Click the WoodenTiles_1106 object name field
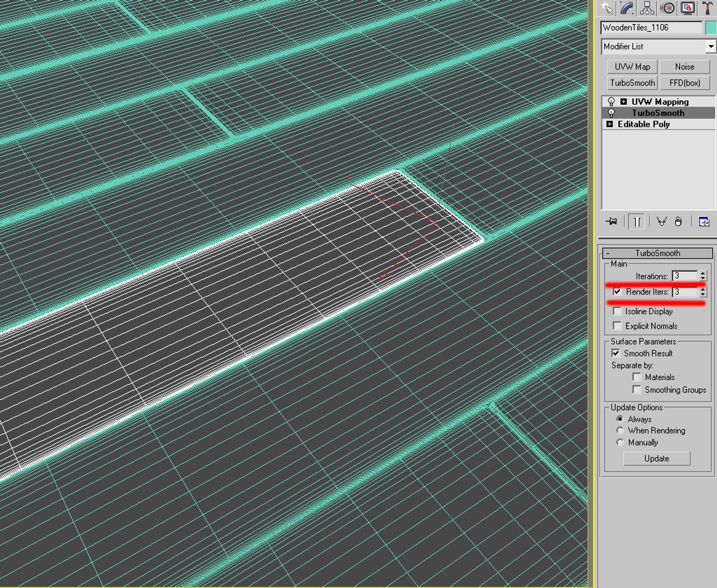This screenshot has width=717, height=588. 652,27
